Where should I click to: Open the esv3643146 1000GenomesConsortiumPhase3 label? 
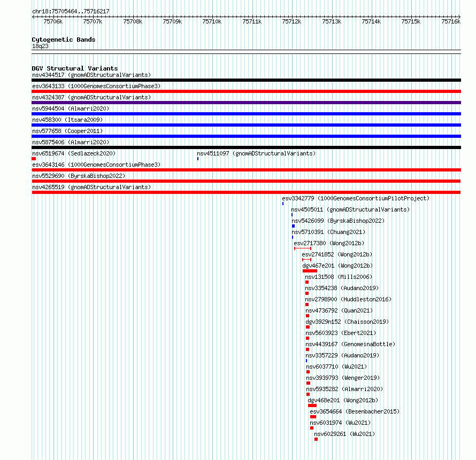[96, 165]
